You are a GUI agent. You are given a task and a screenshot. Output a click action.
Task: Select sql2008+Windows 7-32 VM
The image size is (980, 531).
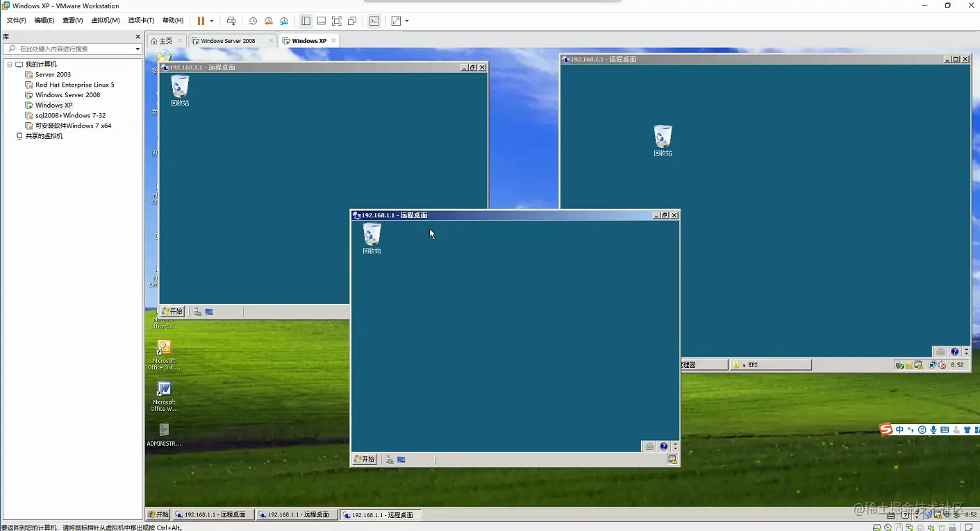coord(70,116)
